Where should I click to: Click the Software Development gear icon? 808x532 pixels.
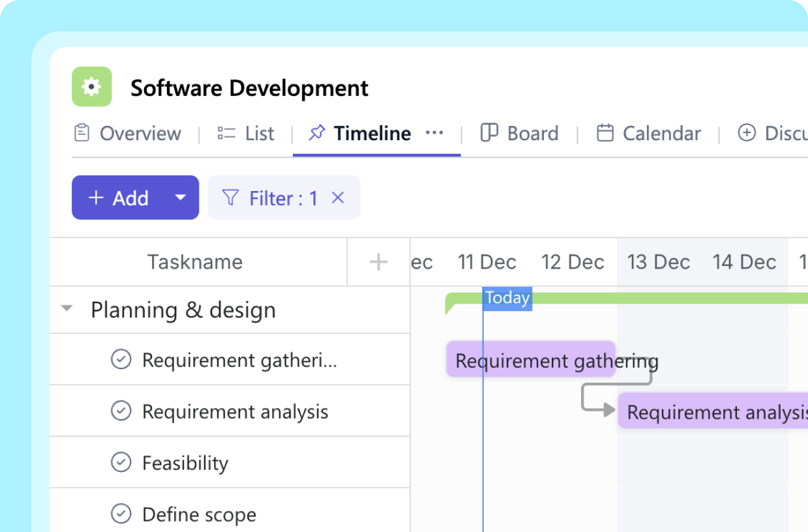91,87
